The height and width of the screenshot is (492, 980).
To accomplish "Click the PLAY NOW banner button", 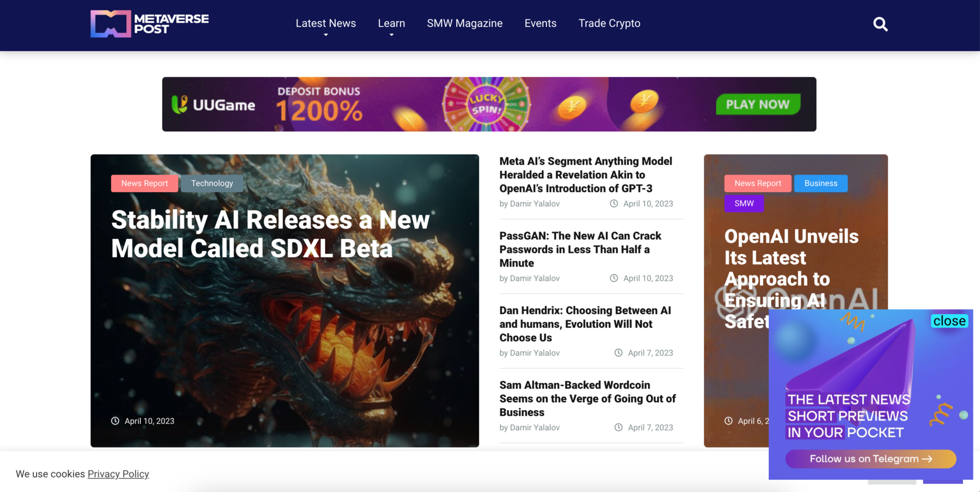I will pos(758,104).
